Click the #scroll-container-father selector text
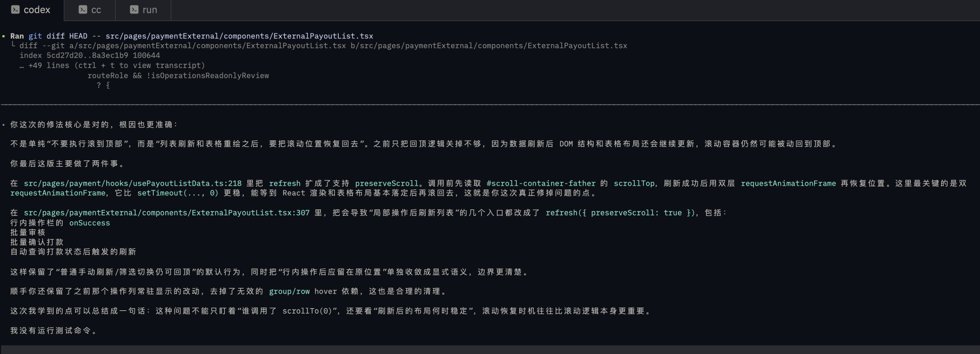This screenshot has height=354, width=980. (541, 183)
